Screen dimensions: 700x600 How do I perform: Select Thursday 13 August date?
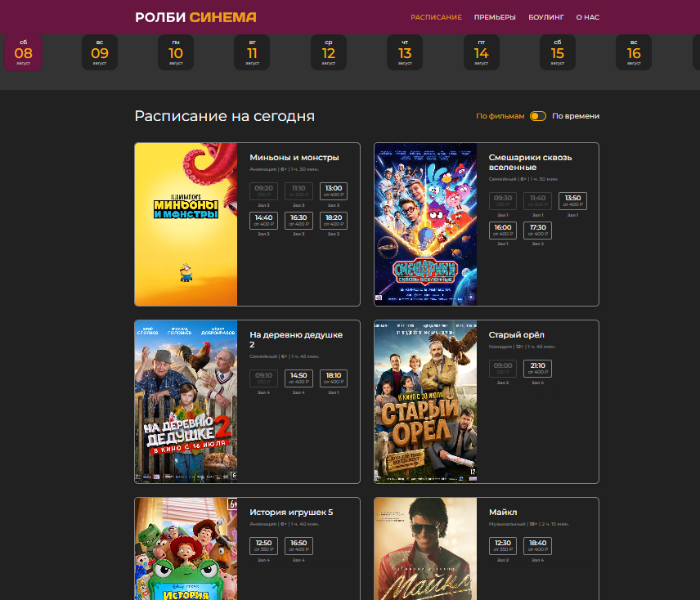tap(405, 52)
